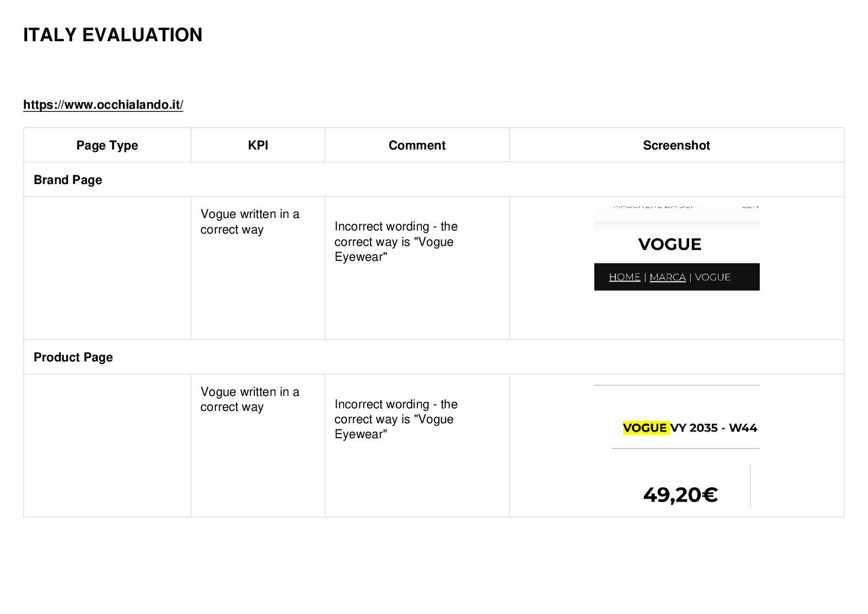Click the Brand Page comment about incorrect wording
This screenshot has width=868, height=614.
point(396,242)
